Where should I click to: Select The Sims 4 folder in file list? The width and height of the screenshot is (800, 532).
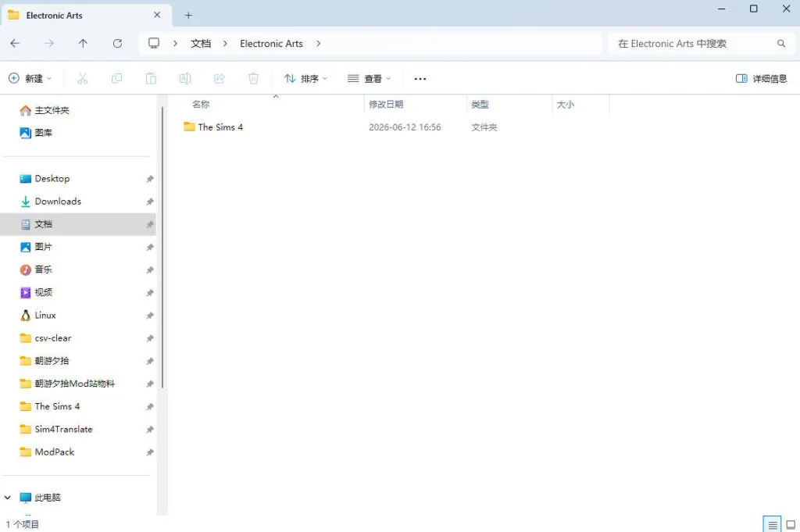point(220,127)
